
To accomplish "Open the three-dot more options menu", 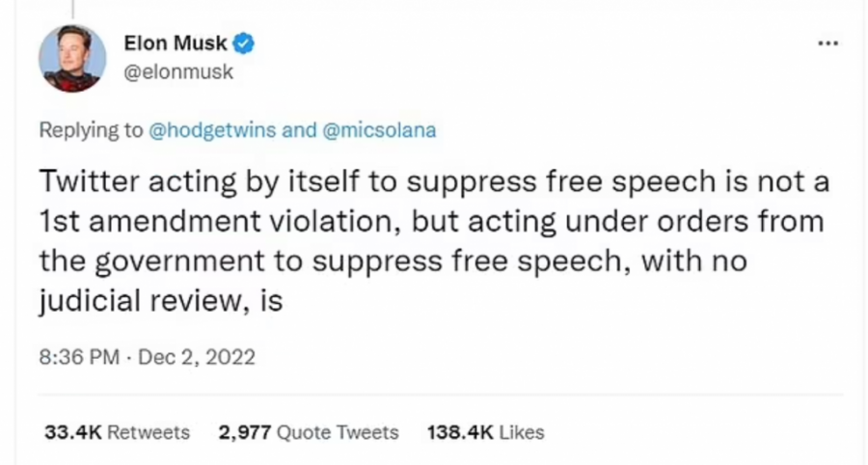I will pyautogui.click(x=827, y=44).
